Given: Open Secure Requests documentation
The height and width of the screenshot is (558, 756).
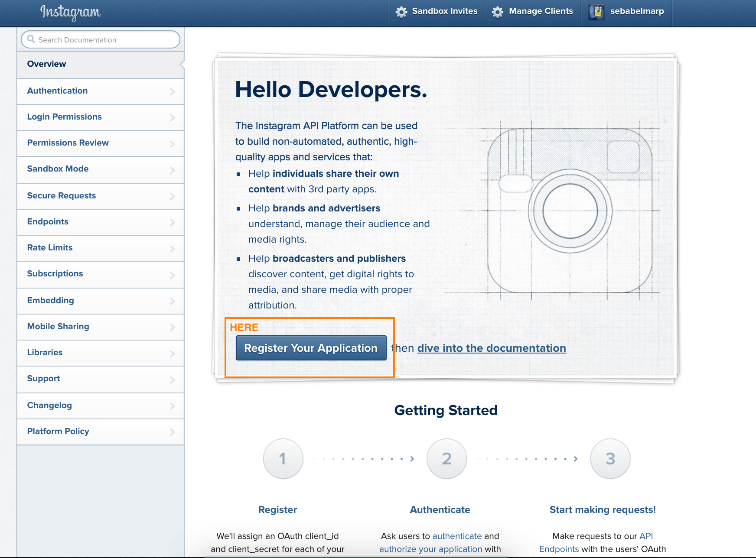Looking at the screenshot, I should 101,196.
